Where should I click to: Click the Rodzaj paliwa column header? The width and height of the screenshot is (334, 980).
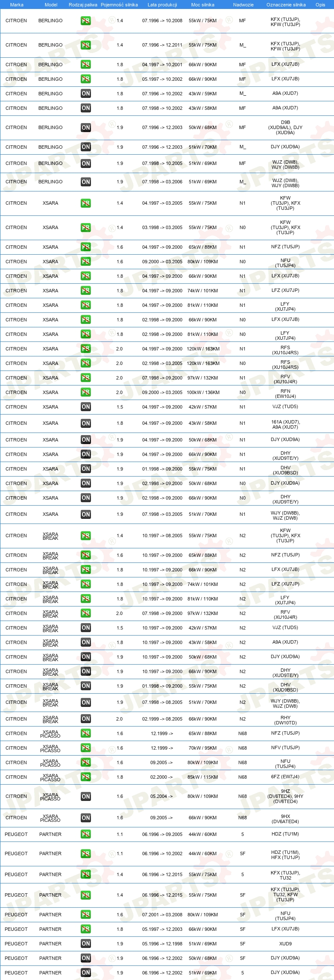[x=83, y=5]
